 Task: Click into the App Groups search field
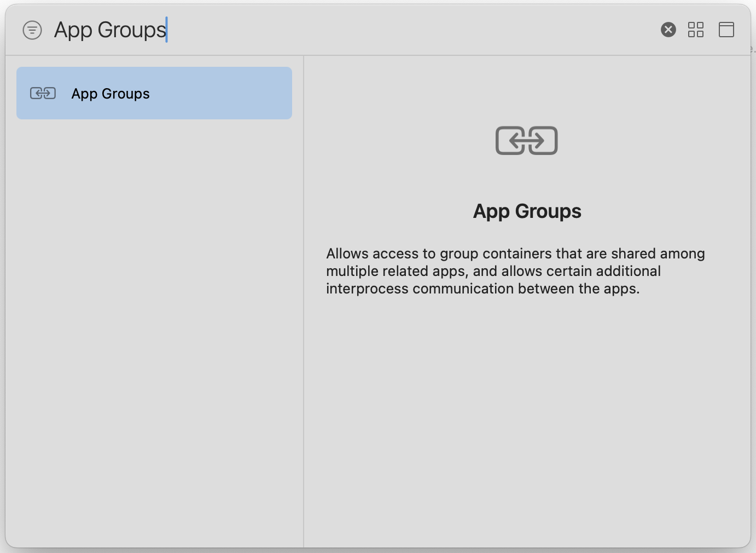click(x=350, y=30)
